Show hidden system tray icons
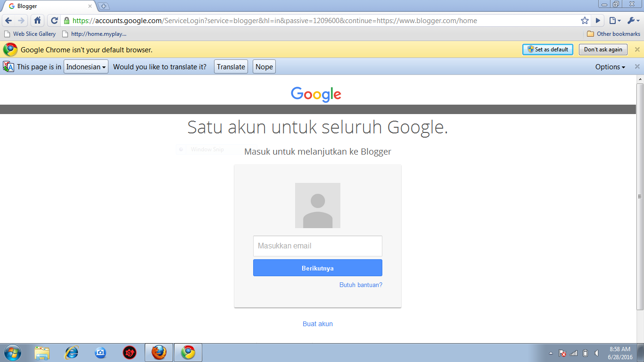The width and height of the screenshot is (644, 362). 551,353
